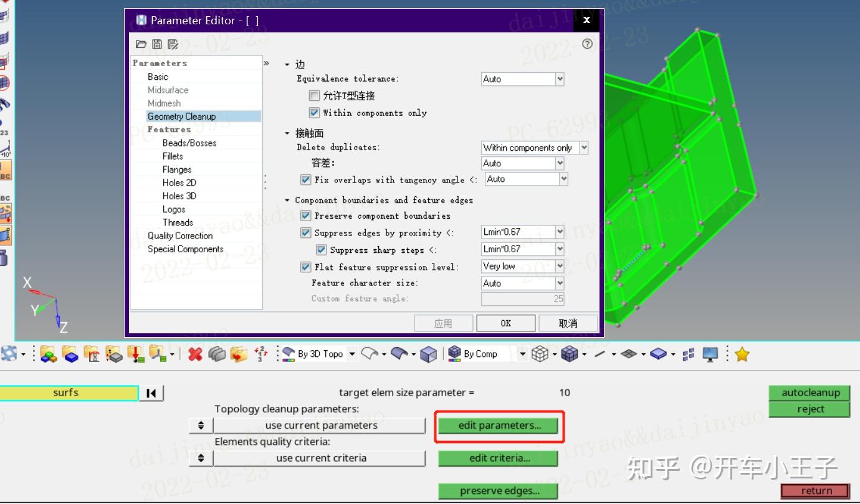Click the save floppy-disk icon in Parameter Editor
This screenshot has width=860, height=504.
tap(157, 44)
